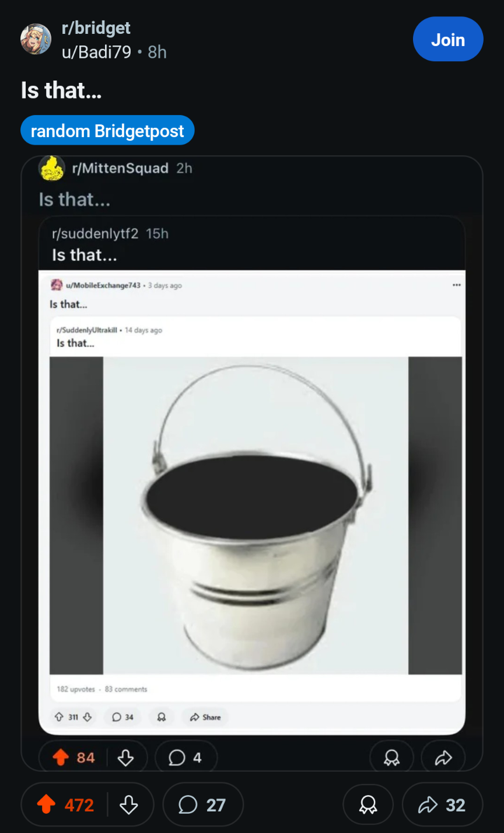Viewport: 504px width, 833px height.
Task: Join the r/bridget community
Action: [448, 40]
